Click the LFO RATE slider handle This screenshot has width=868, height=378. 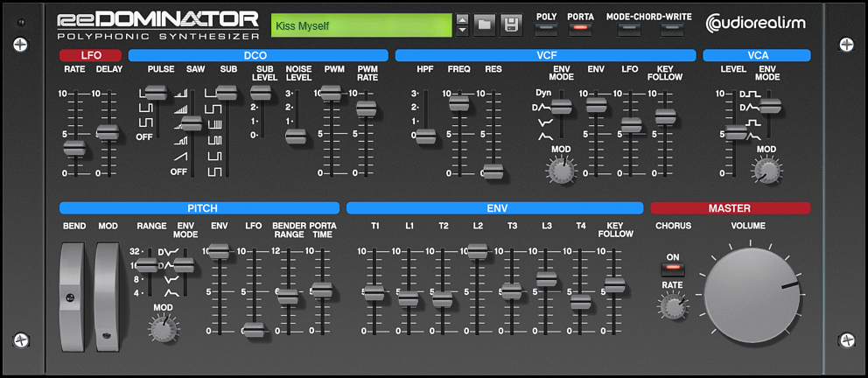click(x=74, y=148)
